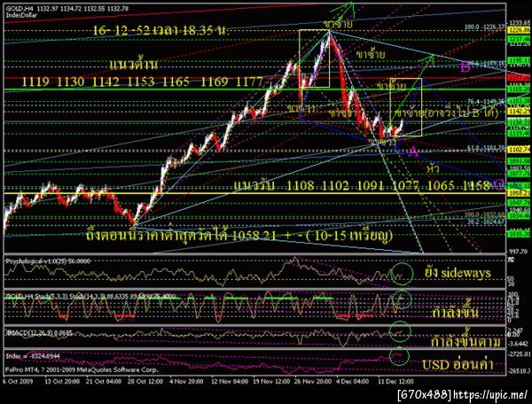Viewport: 532px width, 404px height.
Task: Click the ยัง sideways annotation
Action: [x=458, y=273]
